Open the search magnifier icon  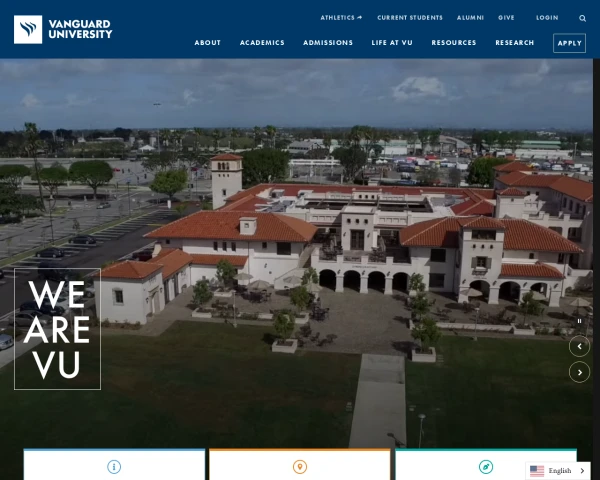point(582,18)
